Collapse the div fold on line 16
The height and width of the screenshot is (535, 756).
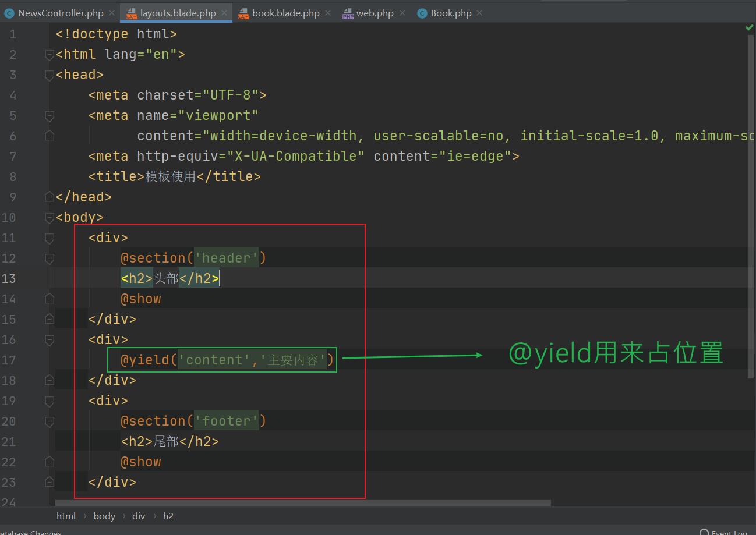50,340
